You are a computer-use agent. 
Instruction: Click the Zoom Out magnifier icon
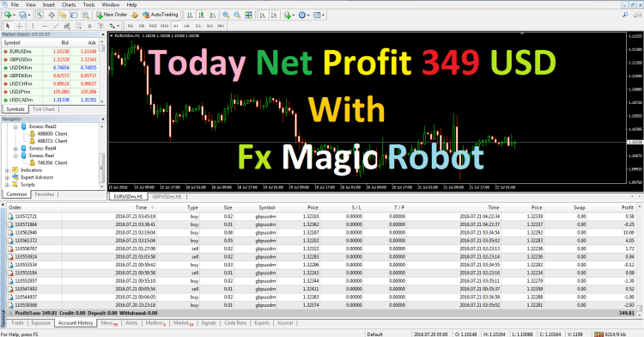pyautogui.click(x=237, y=15)
